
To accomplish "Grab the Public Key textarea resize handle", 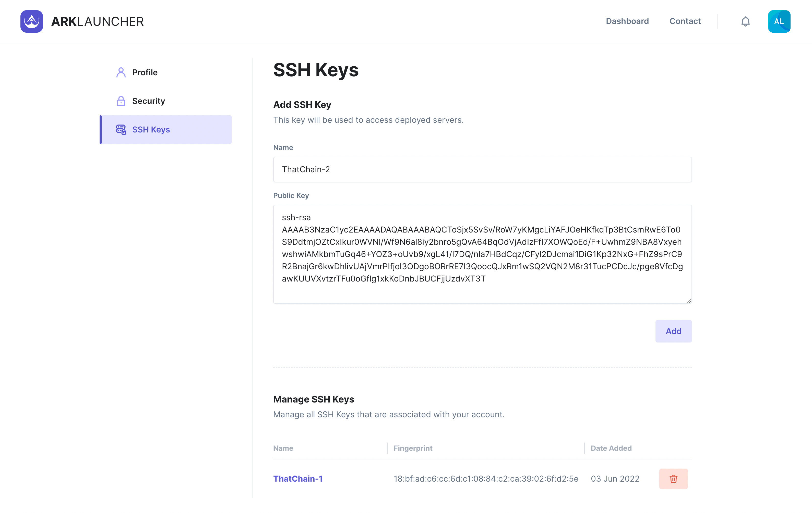I will point(689,301).
